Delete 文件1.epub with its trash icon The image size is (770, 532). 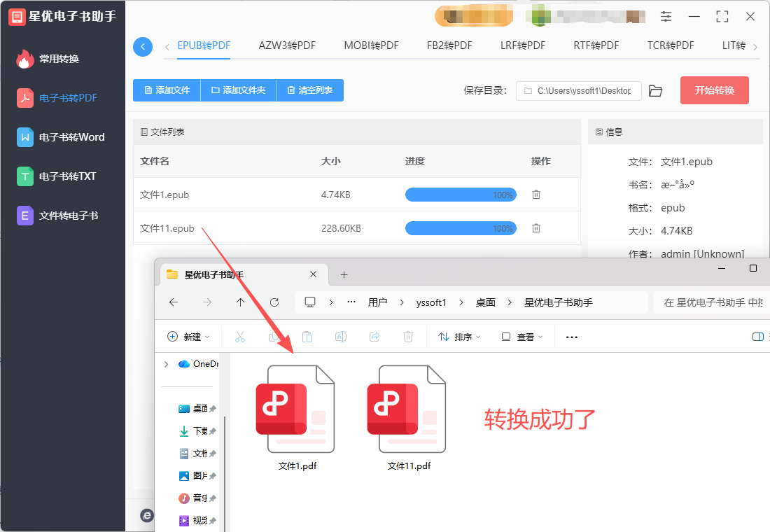point(536,195)
